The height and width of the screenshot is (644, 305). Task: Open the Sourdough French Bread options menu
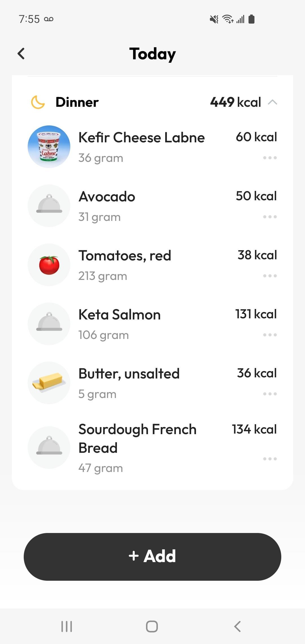click(270, 459)
